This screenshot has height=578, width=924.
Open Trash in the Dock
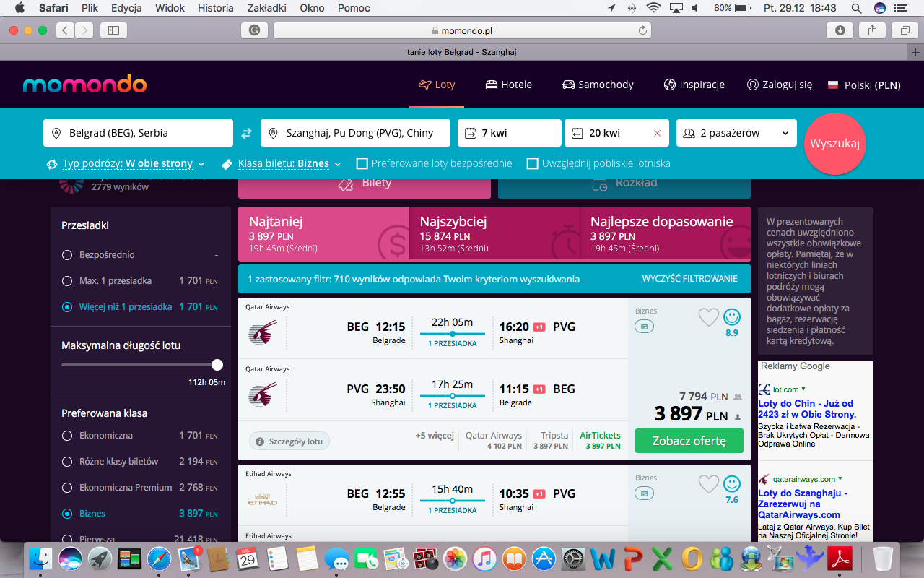coord(883,558)
